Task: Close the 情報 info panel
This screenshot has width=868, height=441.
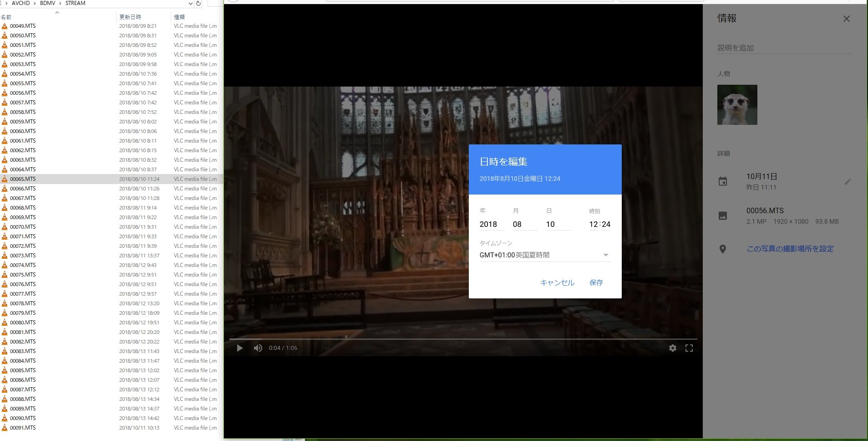Action: pyautogui.click(x=846, y=19)
